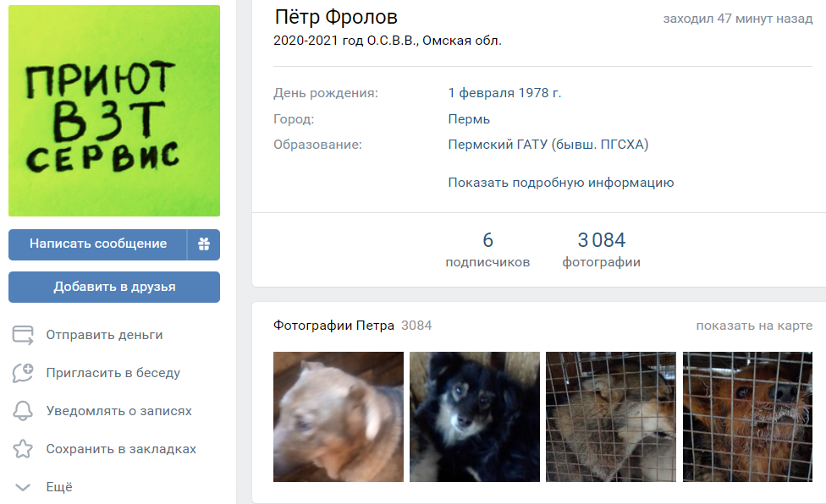Image resolution: width=826 pixels, height=504 pixels.
Task: Open the Фотографии Петра section header
Action: pyautogui.click(x=333, y=326)
